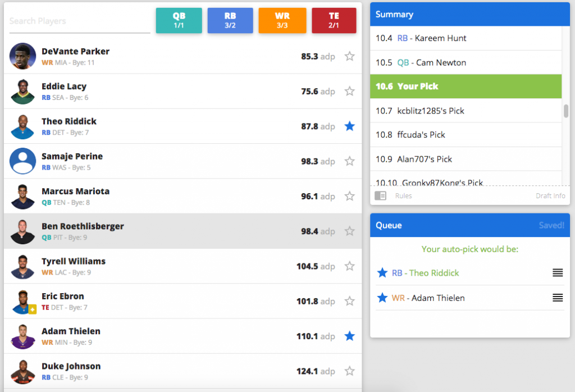The width and height of the screenshot is (575, 392).
Task: Show only TE players
Action: coord(334,21)
